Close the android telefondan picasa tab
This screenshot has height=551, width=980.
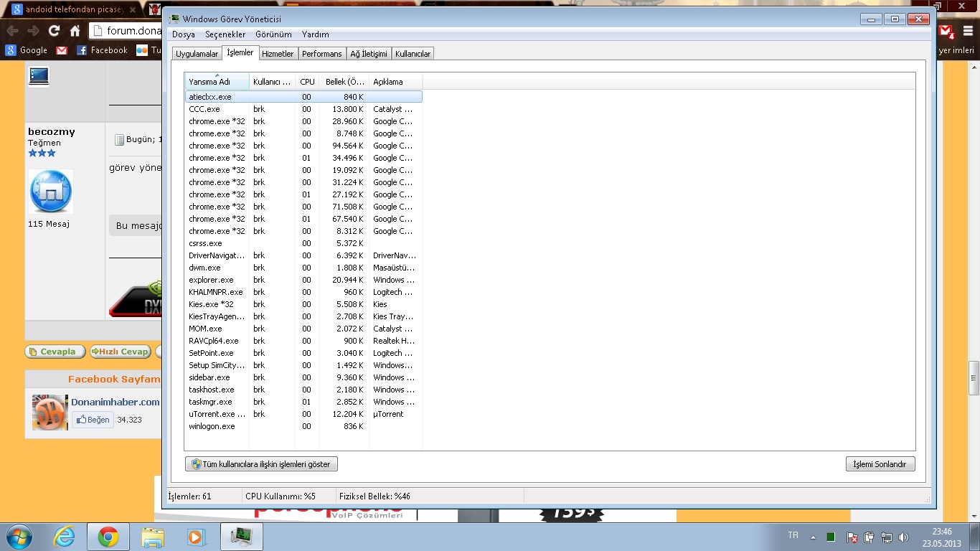[132, 10]
